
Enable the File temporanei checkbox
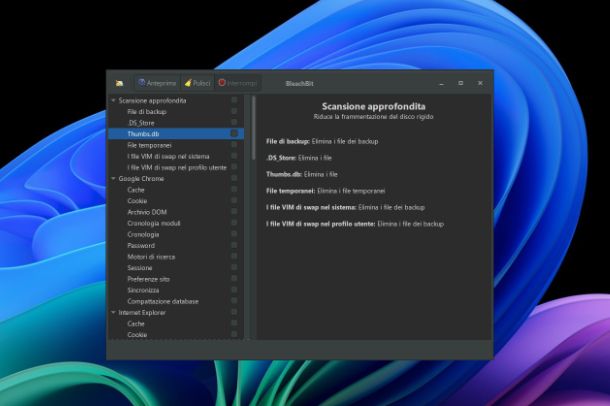tap(234, 145)
